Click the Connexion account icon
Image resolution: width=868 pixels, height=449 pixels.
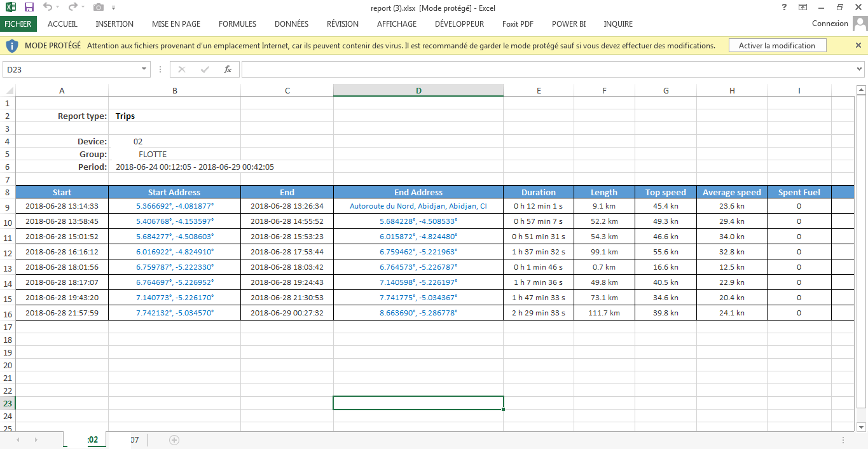coord(860,24)
